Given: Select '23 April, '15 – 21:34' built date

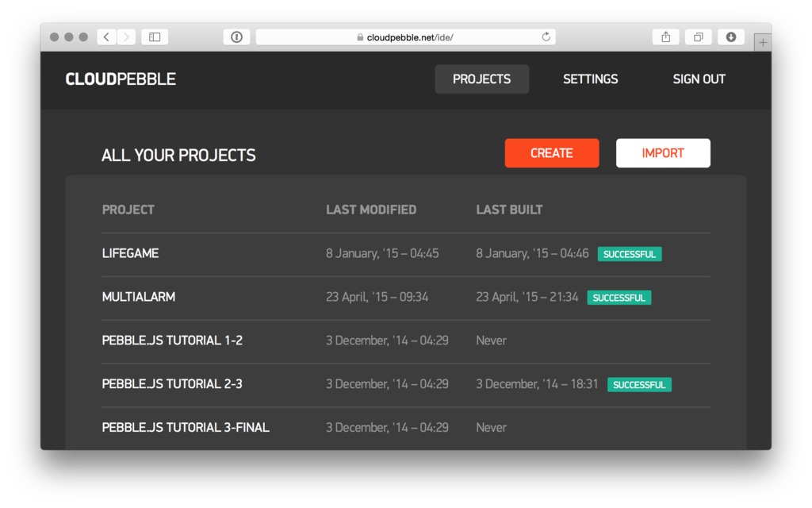Looking at the screenshot, I should click(x=527, y=297).
